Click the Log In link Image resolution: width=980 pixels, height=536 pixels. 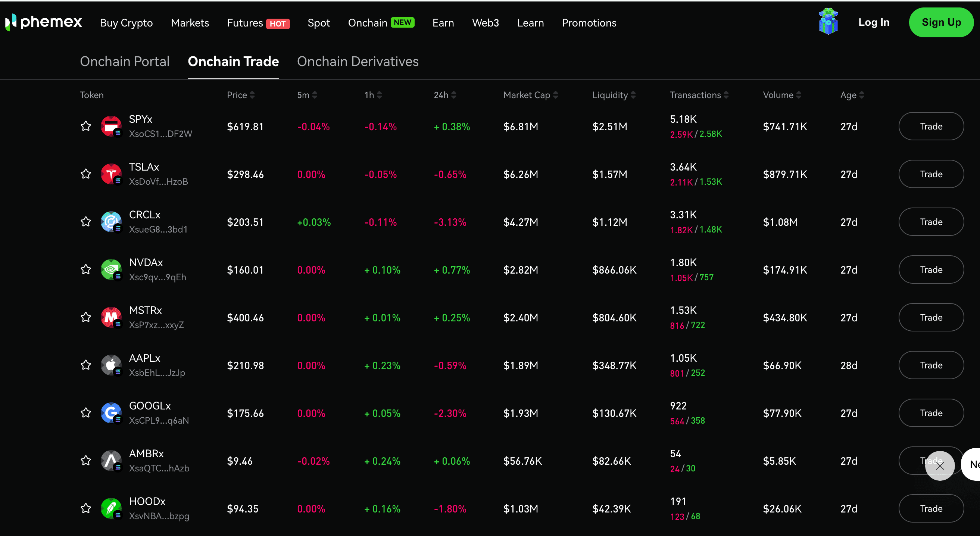click(874, 22)
